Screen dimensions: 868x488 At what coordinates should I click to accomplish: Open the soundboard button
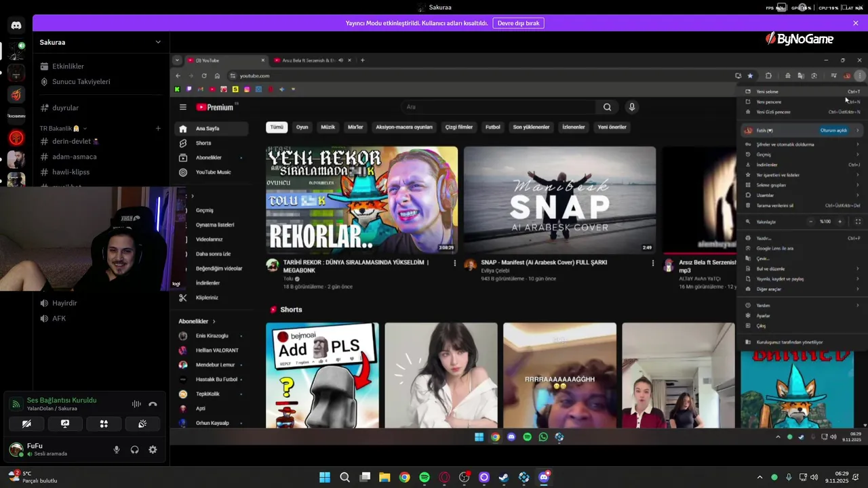(x=142, y=424)
